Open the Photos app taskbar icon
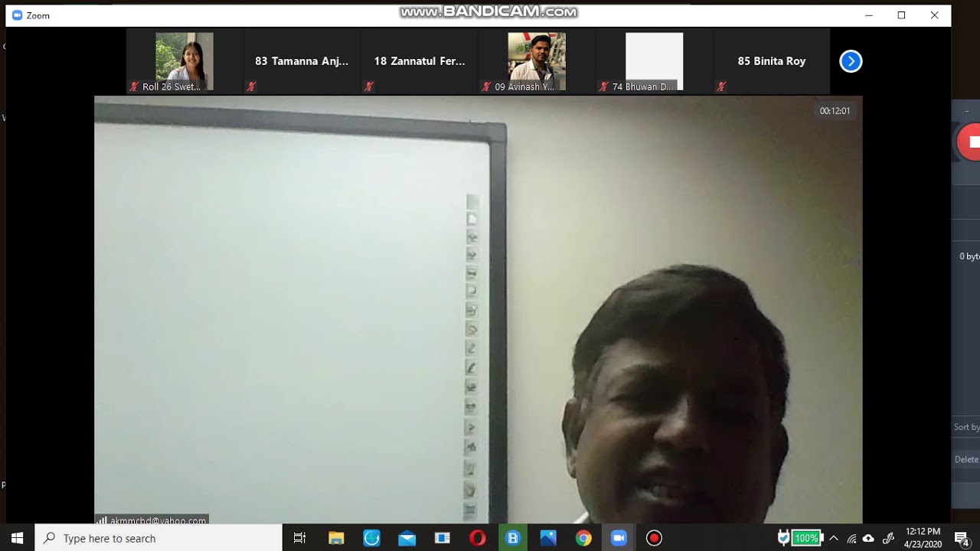 coord(548,538)
